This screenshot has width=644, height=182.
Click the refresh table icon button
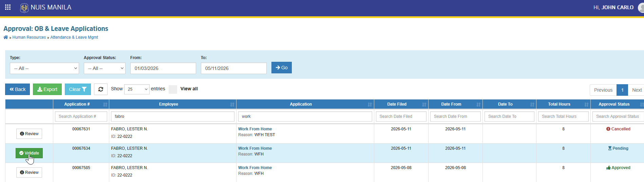pos(101,89)
